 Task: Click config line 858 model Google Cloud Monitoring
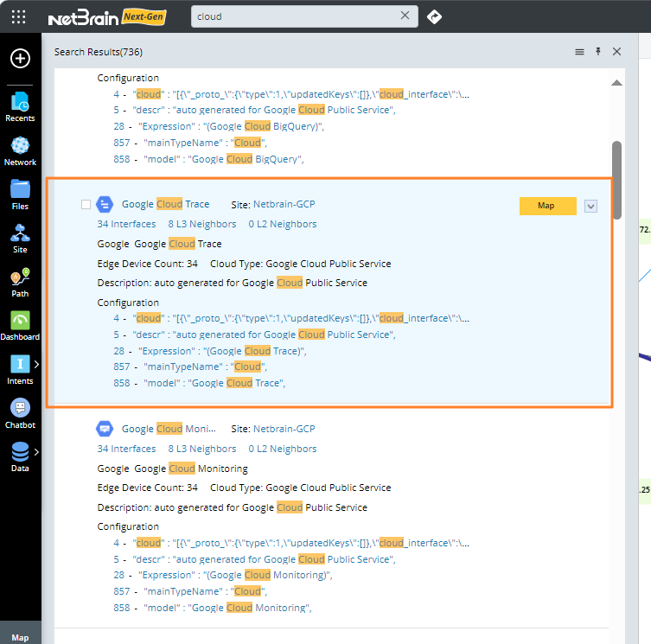coord(213,608)
